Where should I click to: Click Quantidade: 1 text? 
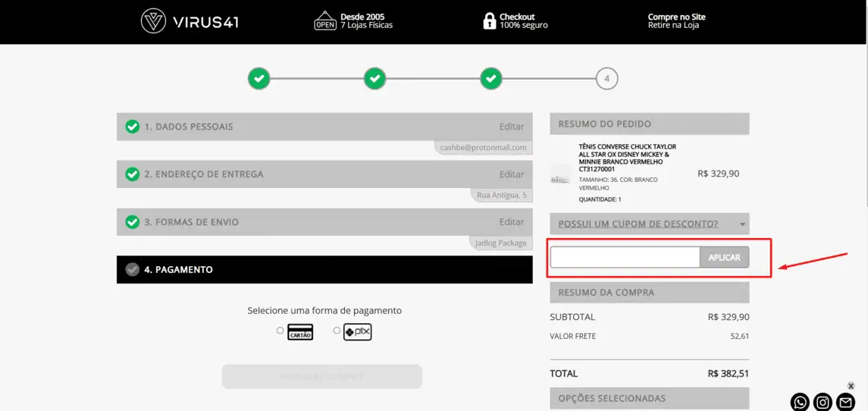(x=600, y=199)
